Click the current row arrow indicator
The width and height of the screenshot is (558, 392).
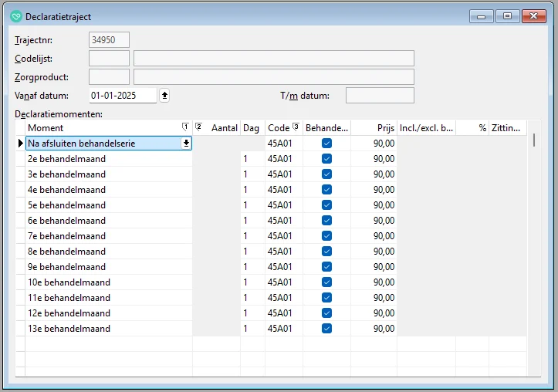pyautogui.click(x=21, y=144)
